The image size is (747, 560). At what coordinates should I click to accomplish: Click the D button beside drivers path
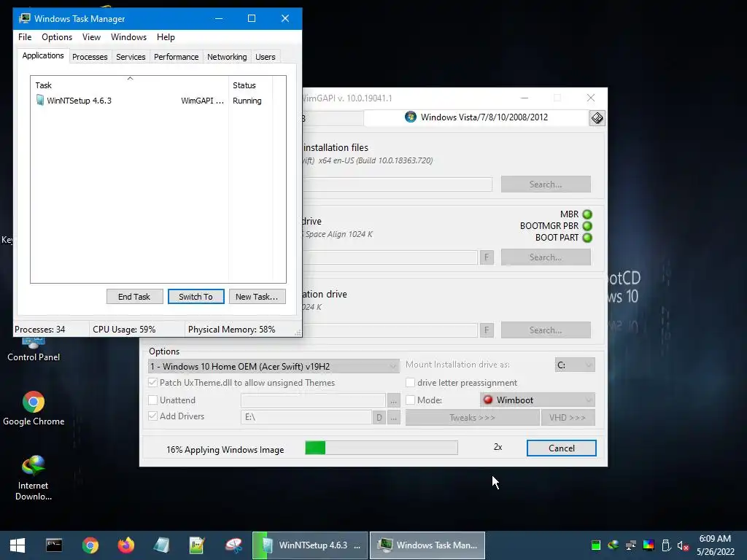379,418
